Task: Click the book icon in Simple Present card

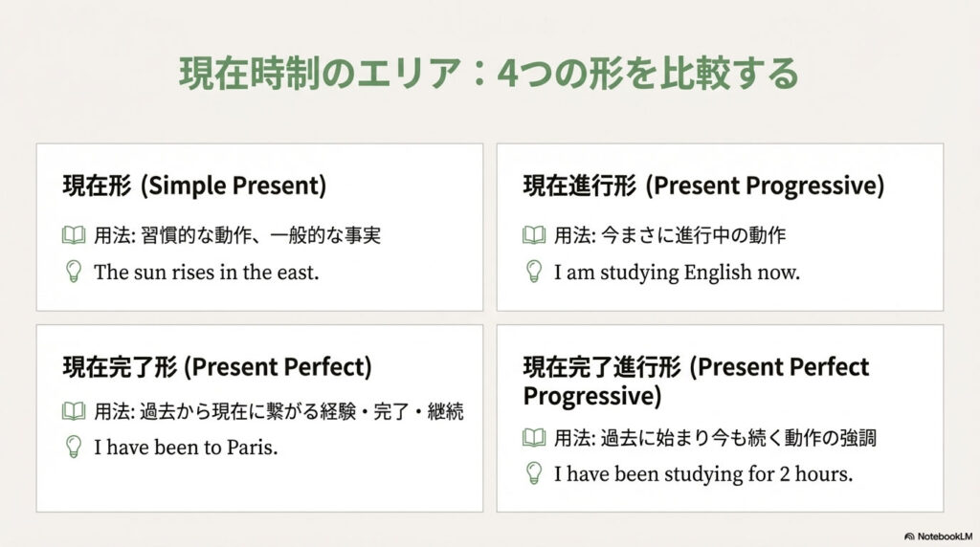Action: (74, 235)
